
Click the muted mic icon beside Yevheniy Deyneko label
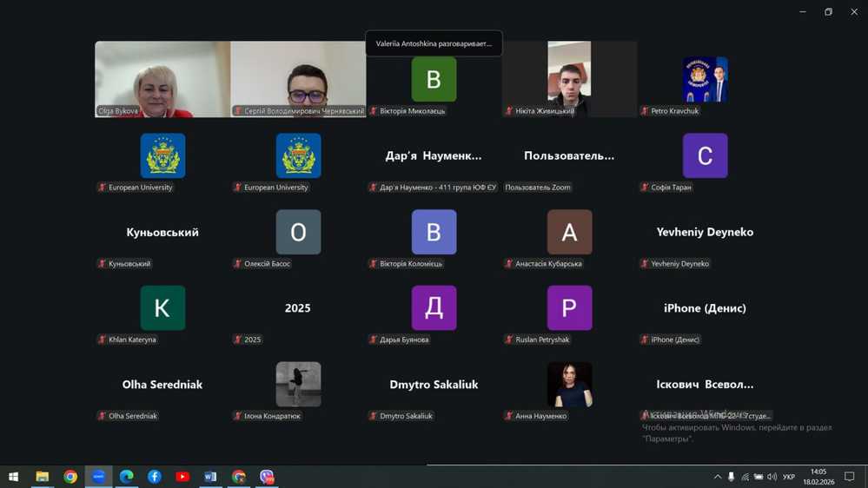pyautogui.click(x=645, y=263)
